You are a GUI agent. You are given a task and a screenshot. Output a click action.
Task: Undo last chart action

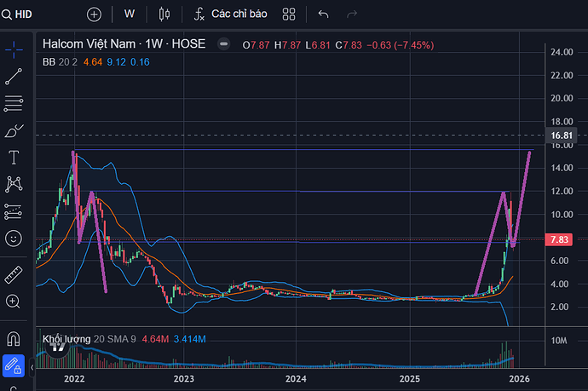tap(323, 14)
